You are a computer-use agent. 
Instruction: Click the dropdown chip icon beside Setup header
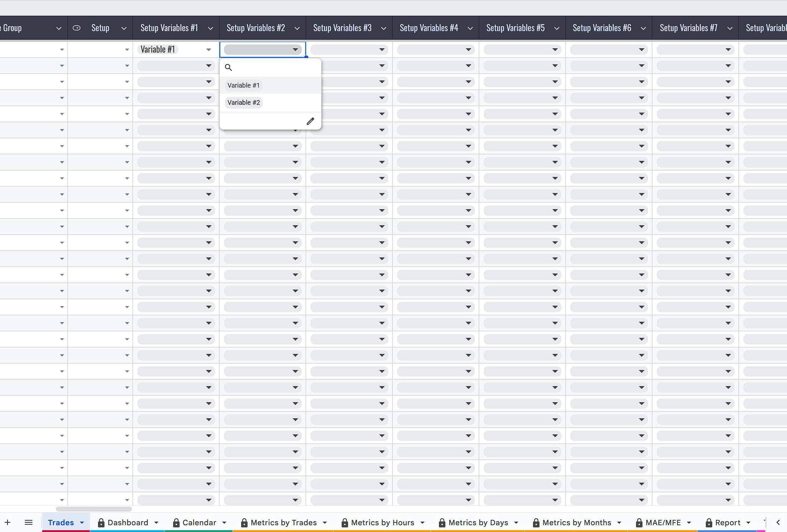[77, 28]
